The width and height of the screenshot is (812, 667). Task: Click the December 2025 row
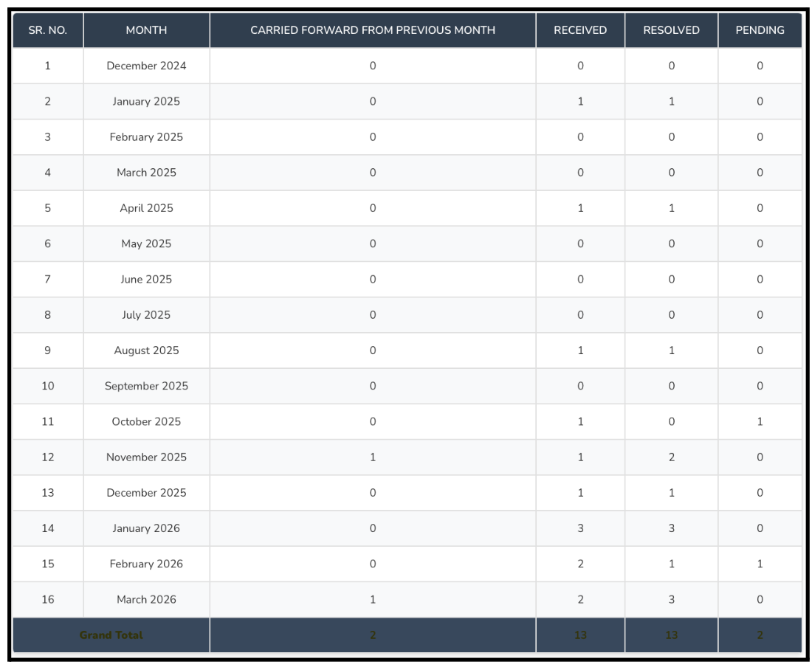pos(145,492)
